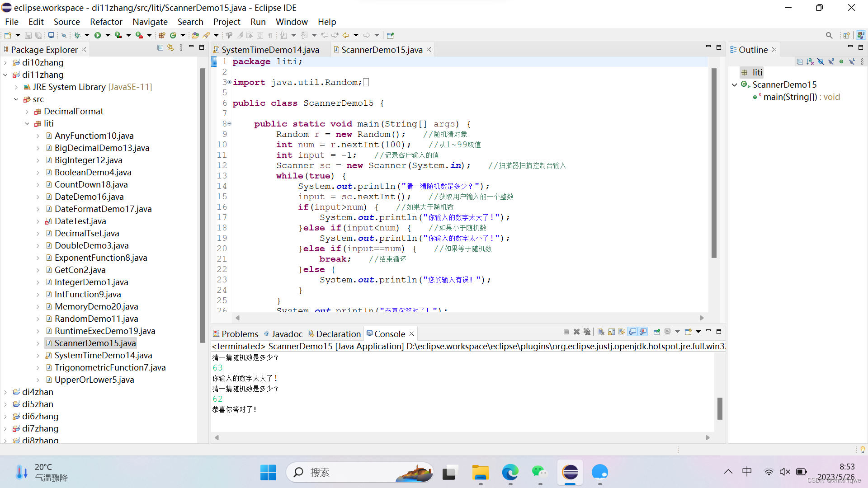
Task: Pin the Console view
Action: tap(657, 332)
